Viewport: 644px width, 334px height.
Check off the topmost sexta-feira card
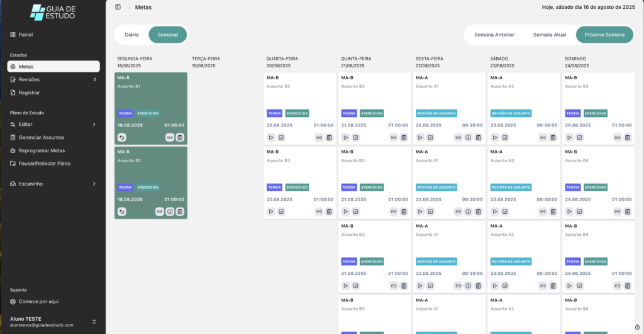tap(430, 138)
